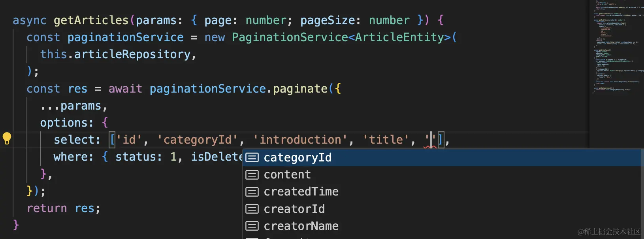This screenshot has width=644, height=239.
Task: Click the yellow lightbulb quick-fix icon
Action: point(7,139)
